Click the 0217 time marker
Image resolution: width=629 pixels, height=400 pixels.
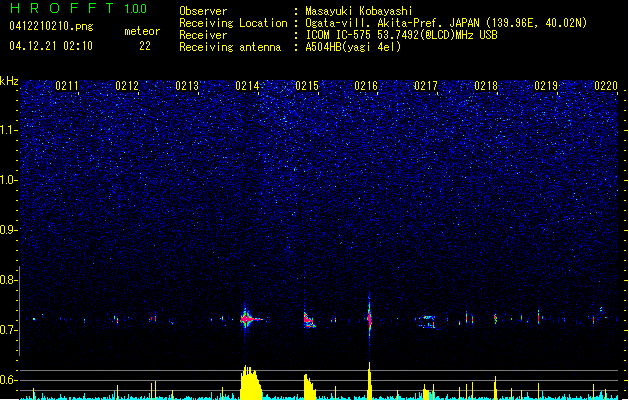[426, 86]
